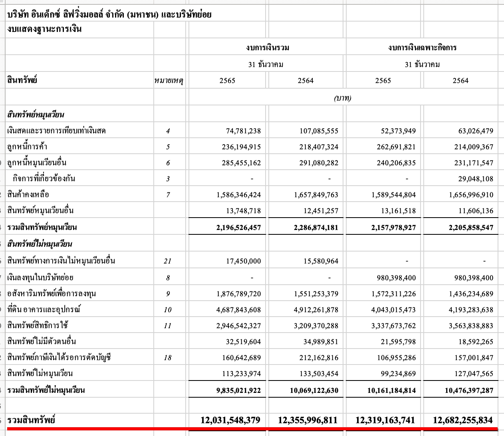Image resolution: width=504 pixels, height=436 pixels.
Task: Select the กิจการที่เกี่ยวข้องกัน label
Action: point(44,178)
